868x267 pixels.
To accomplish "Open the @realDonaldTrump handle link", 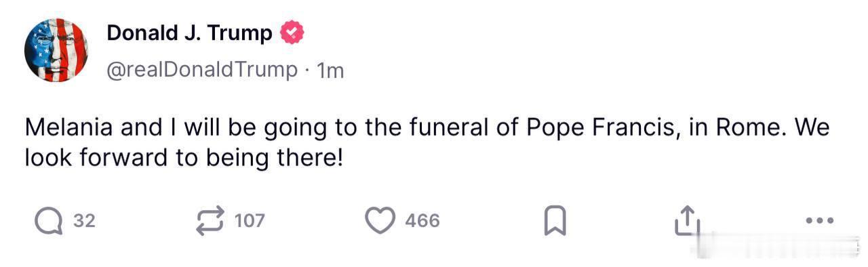I will [x=202, y=69].
